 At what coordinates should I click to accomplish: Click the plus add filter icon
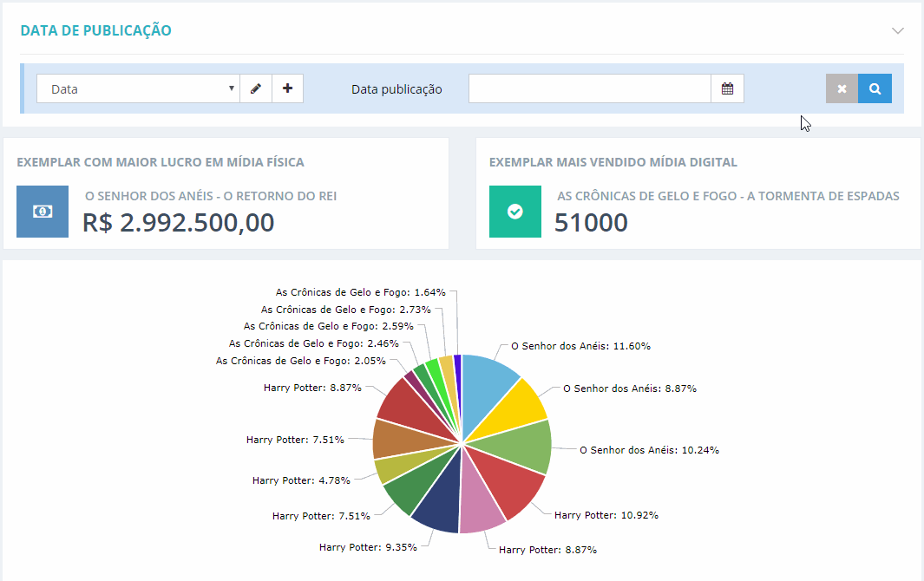pyautogui.click(x=288, y=88)
